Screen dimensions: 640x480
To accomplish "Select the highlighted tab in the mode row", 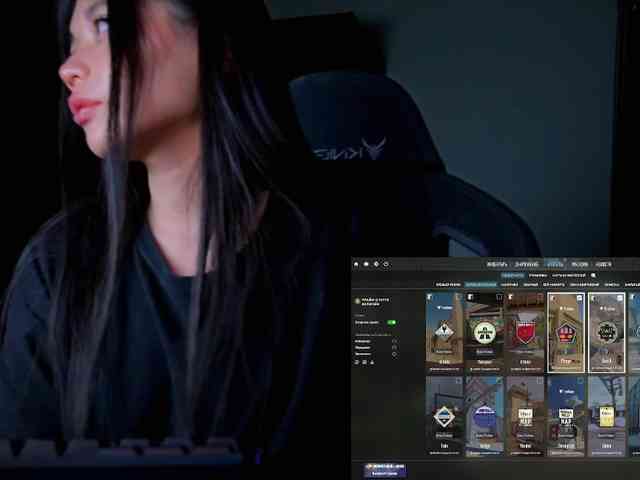I will pos(512,275).
